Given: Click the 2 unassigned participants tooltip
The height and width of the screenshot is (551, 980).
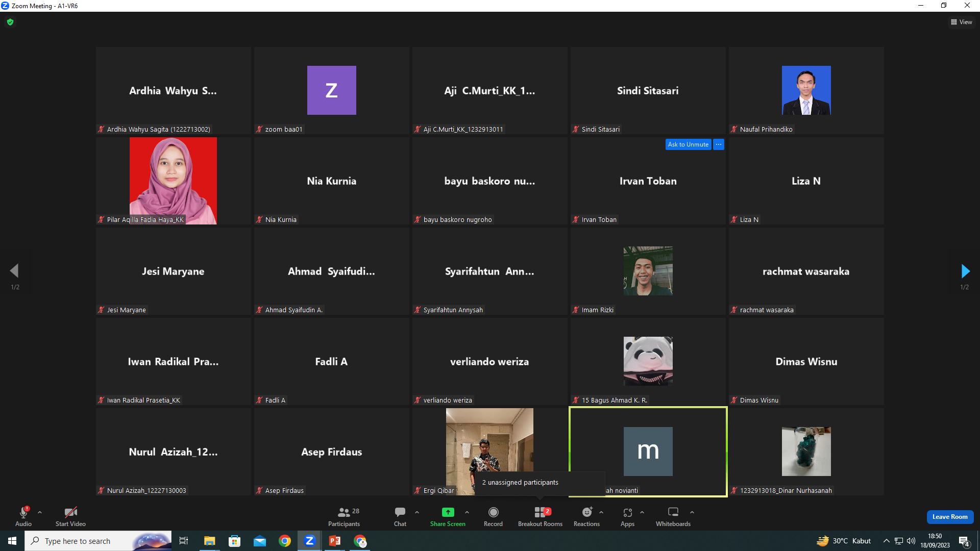Looking at the screenshot, I should [540, 483].
